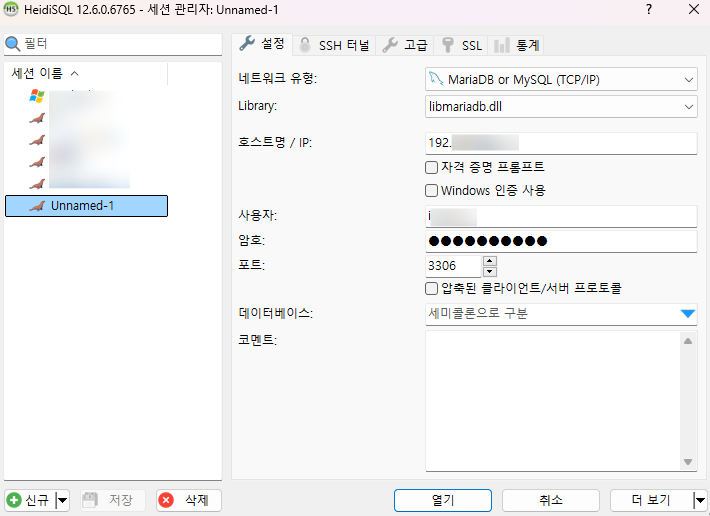Click the help question mark in title bar
710x516 pixels.
[649, 9]
